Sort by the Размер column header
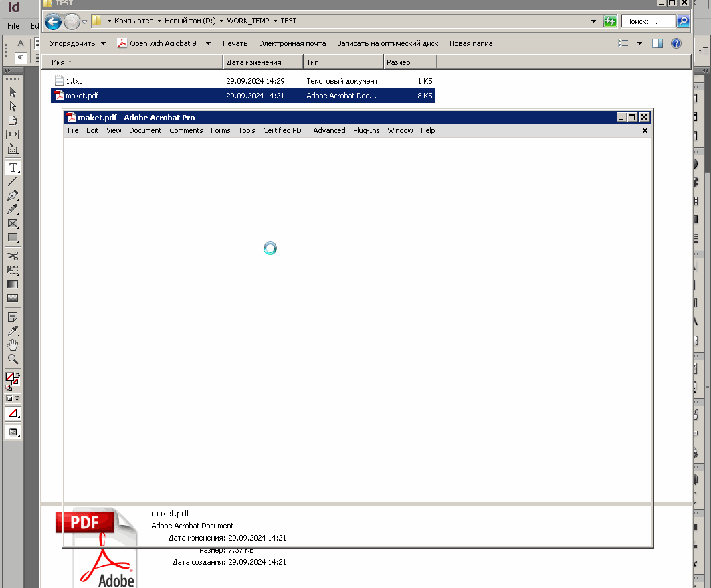This screenshot has width=711, height=588. click(x=411, y=62)
